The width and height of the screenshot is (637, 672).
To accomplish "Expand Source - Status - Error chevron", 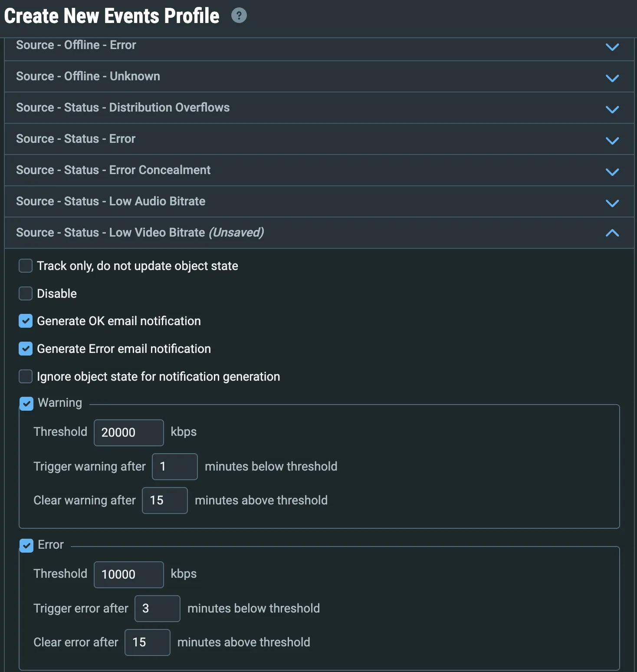I will [x=612, y=141].
